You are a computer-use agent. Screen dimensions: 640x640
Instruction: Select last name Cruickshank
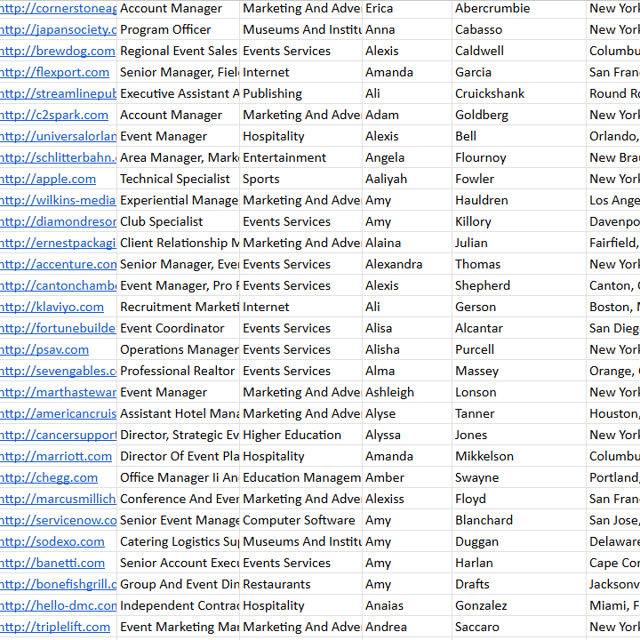point(519,94)
